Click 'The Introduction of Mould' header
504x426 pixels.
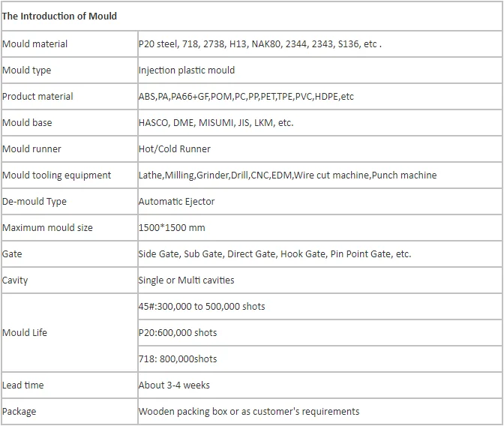pos(59,16)
